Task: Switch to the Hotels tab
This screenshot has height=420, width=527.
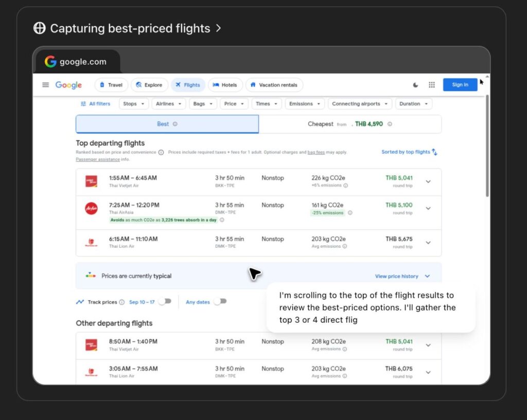Action: coord(225,85)
